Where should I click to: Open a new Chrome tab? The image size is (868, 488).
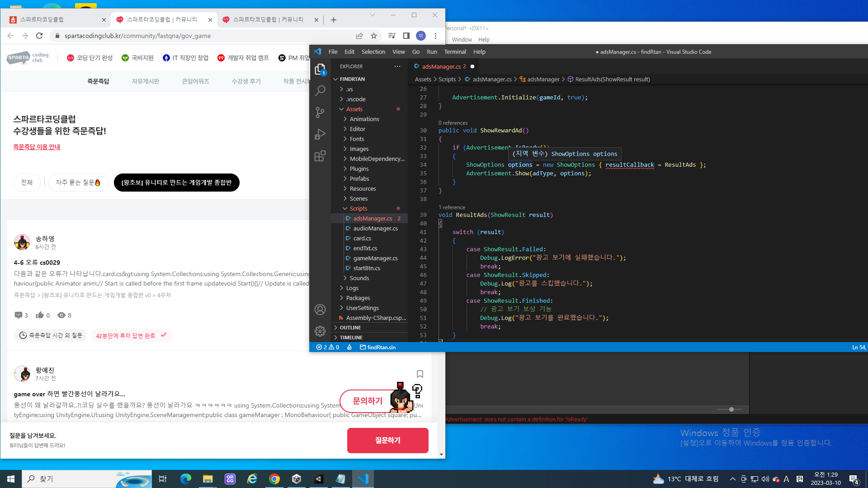pyautogui.click(x=334, y=20)
